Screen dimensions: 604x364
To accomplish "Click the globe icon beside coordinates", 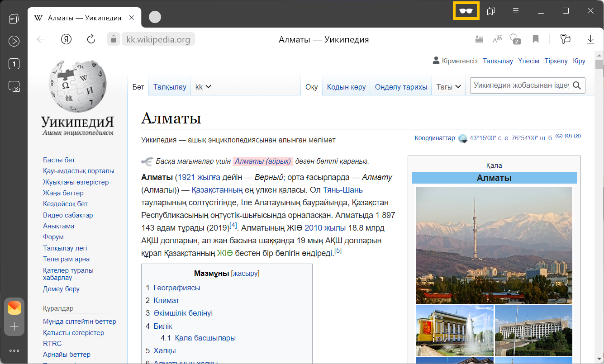I will point(463,138).
